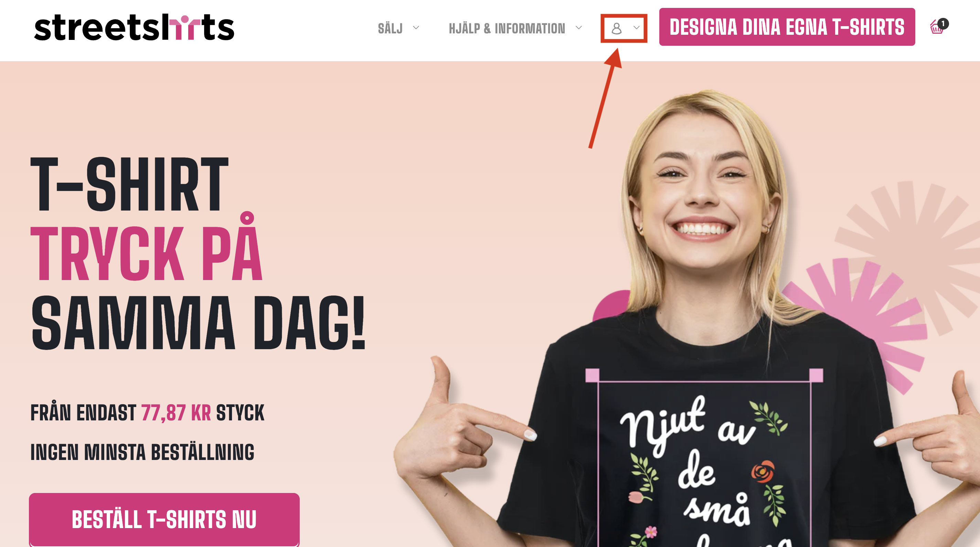The width and height of the screenshot is (980, 547).
Task: Expand the chevron next to HJÄLP & INFORMATION
Action: [579, 28]
